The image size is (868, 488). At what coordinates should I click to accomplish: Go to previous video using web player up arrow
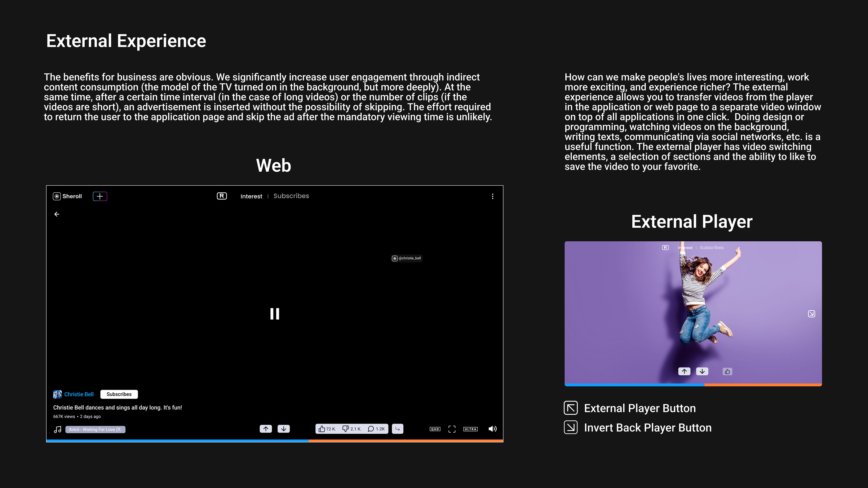point(266,429)
